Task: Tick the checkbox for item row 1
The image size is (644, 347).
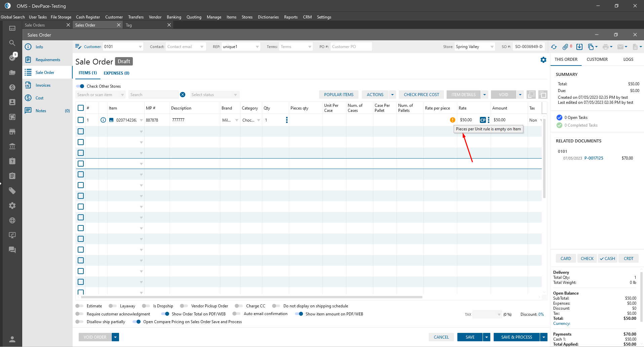Action: pos(81,120)
